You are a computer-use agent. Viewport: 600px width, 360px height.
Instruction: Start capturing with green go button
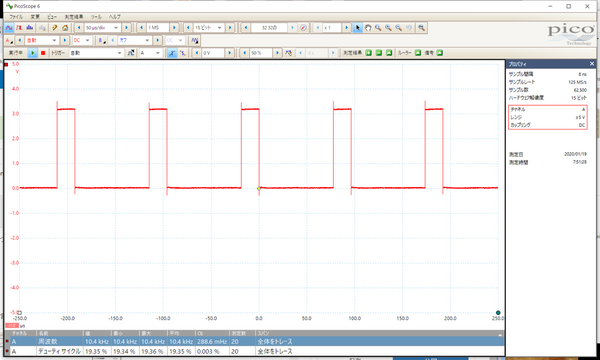(x=33, y=53)
